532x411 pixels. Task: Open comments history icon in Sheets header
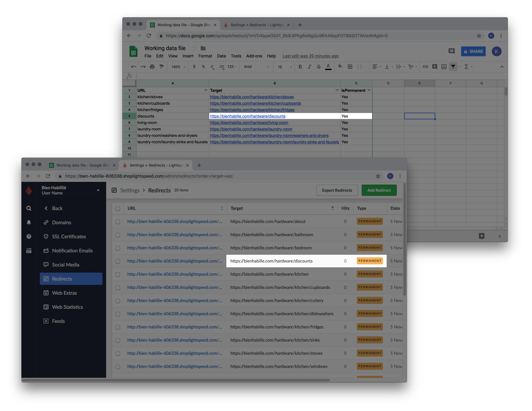point(451,51)
